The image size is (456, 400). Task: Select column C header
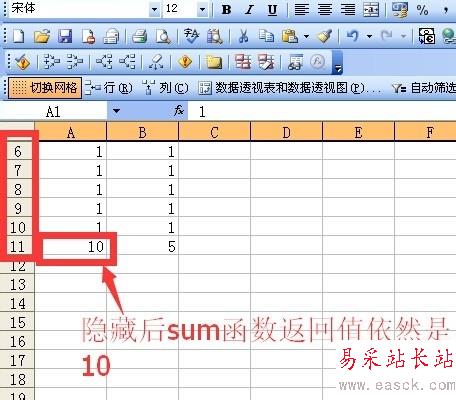(x=215, y=133)
